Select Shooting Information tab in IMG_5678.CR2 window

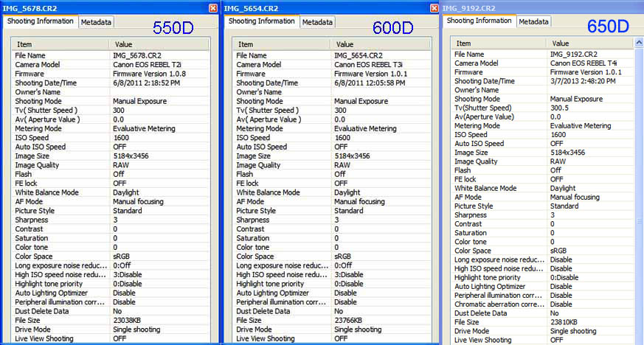click(x=41, y=21)
